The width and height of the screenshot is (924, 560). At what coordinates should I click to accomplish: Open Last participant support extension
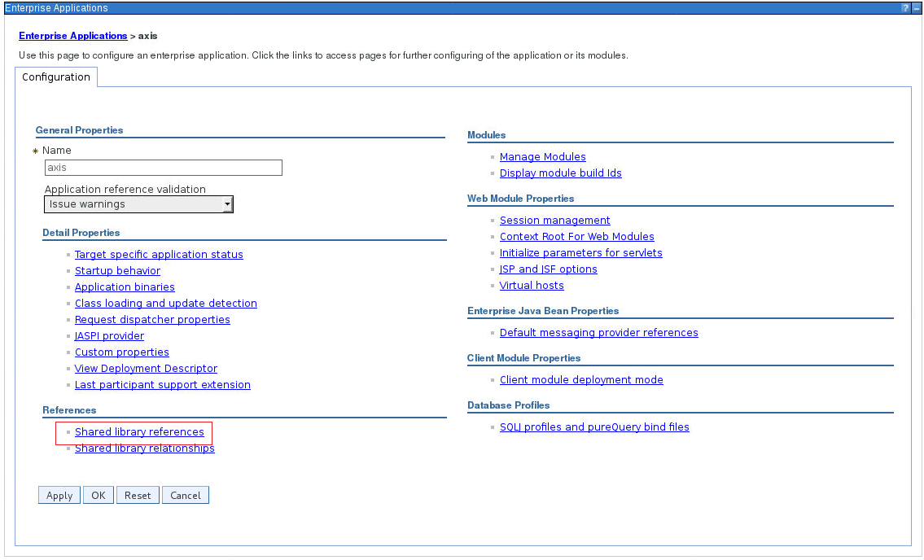tap(163, 385)
